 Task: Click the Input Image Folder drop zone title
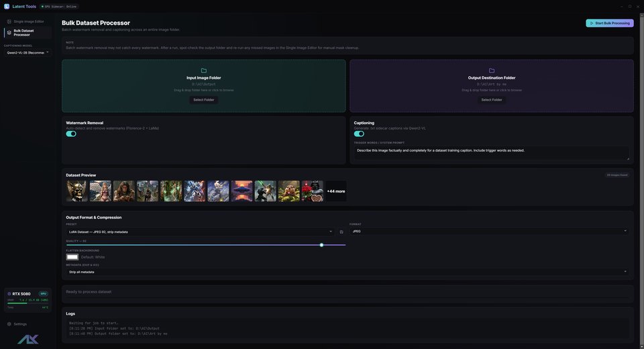[x=204, y=78]
